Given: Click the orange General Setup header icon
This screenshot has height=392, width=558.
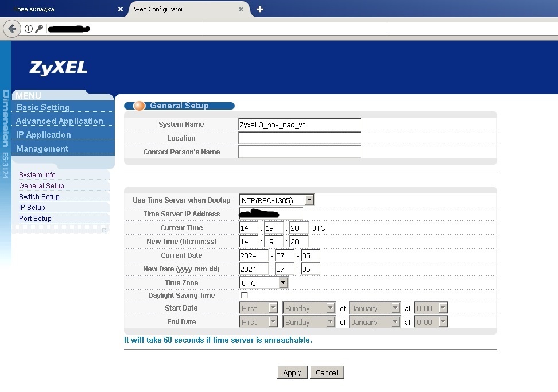Looking at the screenshot, I should click(139, 106).
